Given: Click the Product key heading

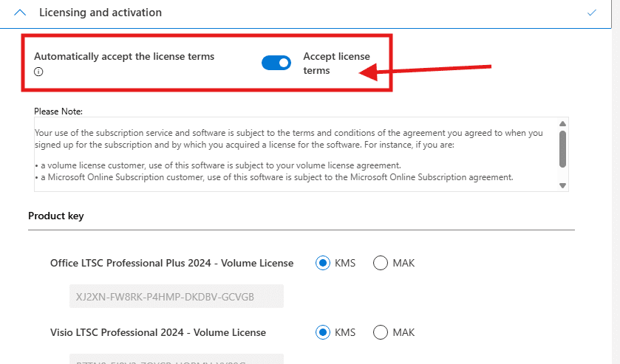Looking at the screenshot, I should (x=56, y=216).
